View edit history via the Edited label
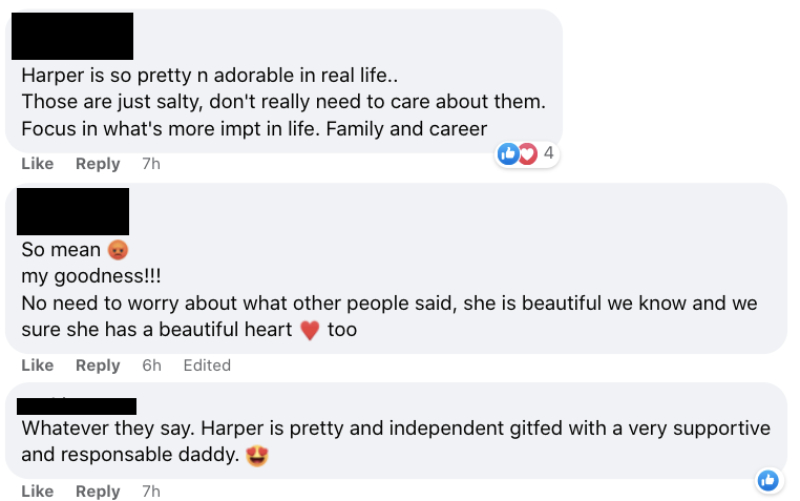The height and width of the screenshot is (501, 800). (x=207, y=366)
